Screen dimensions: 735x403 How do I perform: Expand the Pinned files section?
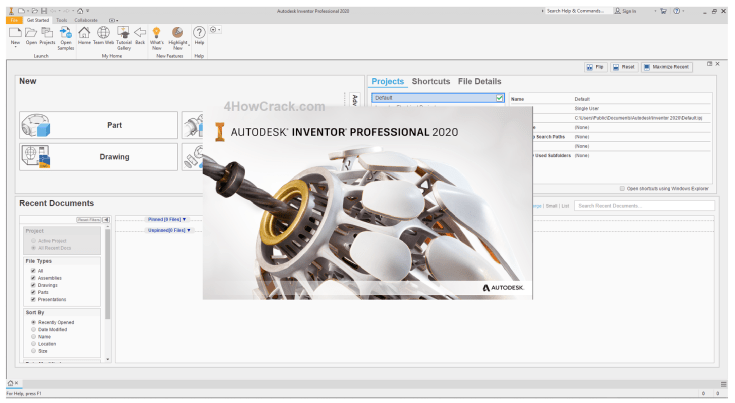(x=167, y=219)
